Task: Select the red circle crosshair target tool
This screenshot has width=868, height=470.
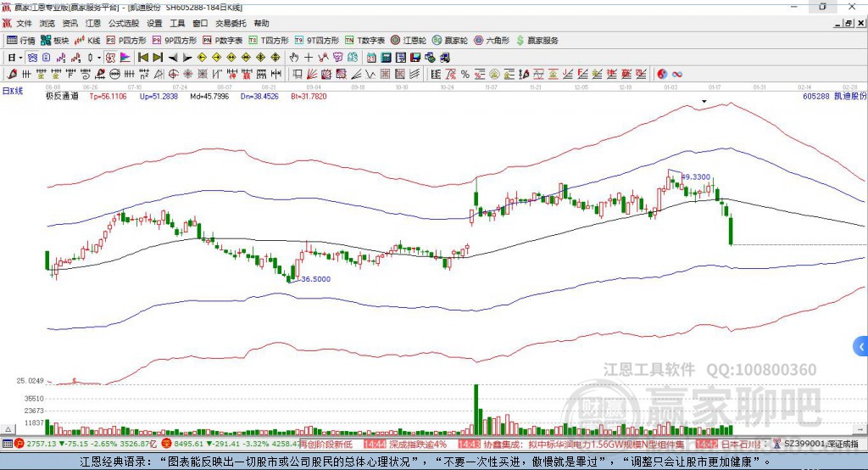Action: [173, 74]
